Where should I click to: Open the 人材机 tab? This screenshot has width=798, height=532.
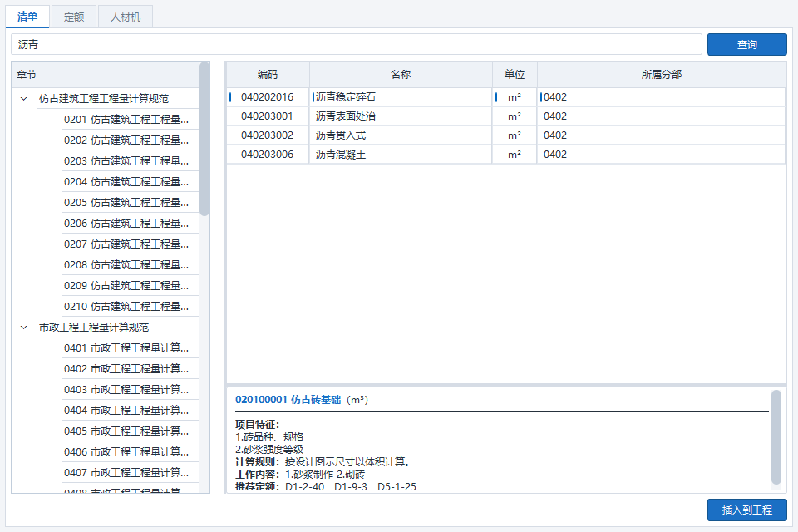126,17
